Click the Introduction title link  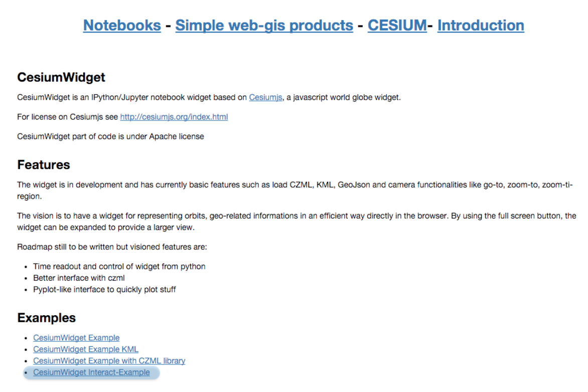point(481,26)
